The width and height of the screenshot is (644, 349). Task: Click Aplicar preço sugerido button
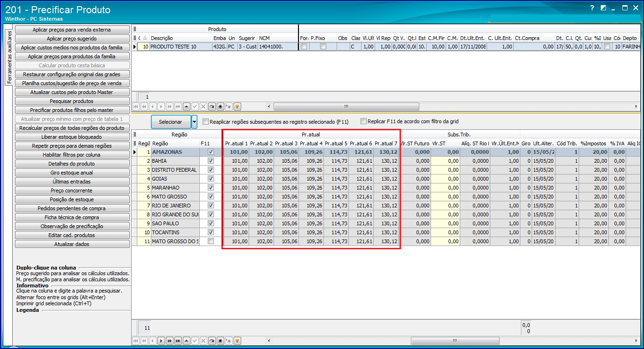[x=72, y=39]
